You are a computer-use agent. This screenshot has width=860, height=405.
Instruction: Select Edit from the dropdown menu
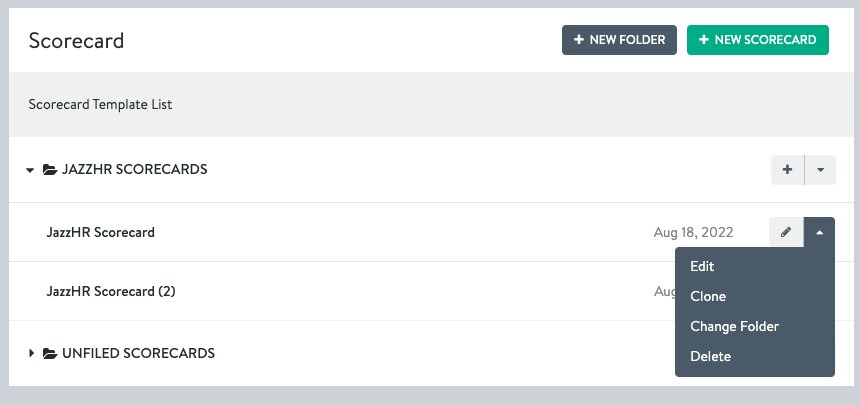click(702, 266)
